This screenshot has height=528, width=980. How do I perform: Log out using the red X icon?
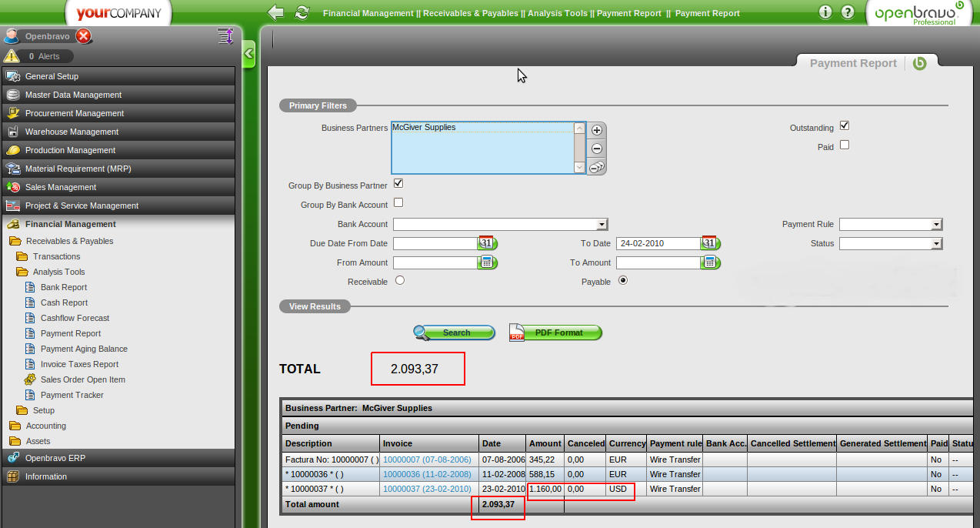coord(84,36)
